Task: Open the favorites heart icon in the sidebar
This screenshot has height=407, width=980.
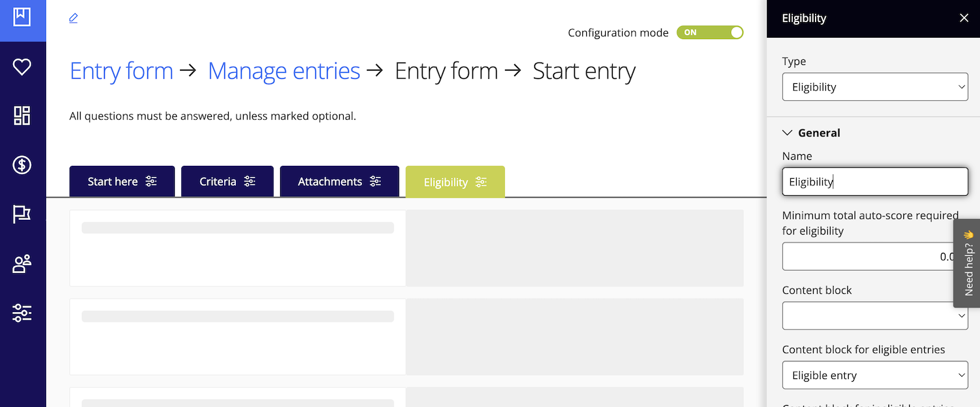Action: point(22,66)
